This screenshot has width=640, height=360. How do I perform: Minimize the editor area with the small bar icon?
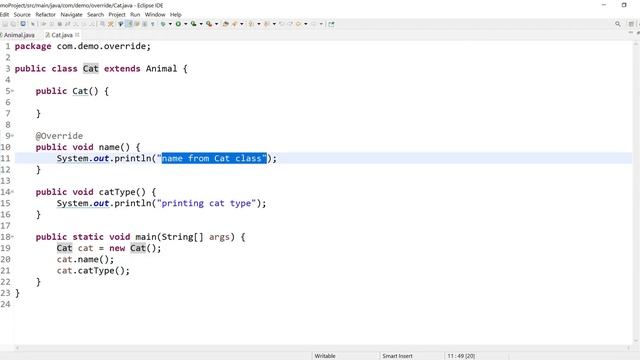coord(631,33)
